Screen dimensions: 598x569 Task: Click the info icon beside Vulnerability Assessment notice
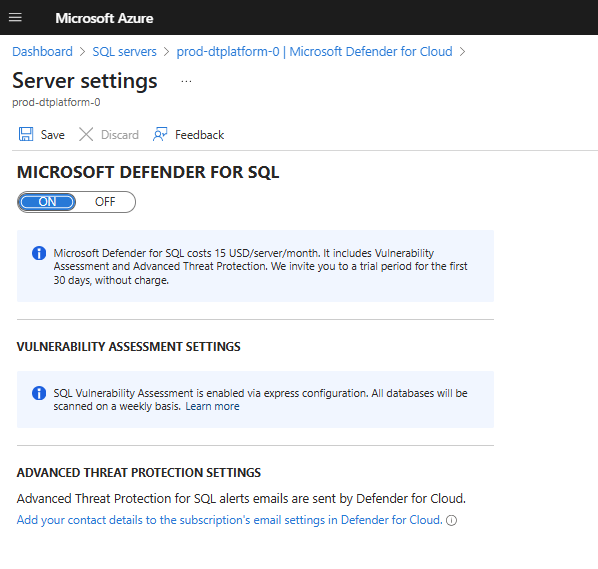(39, 393)
